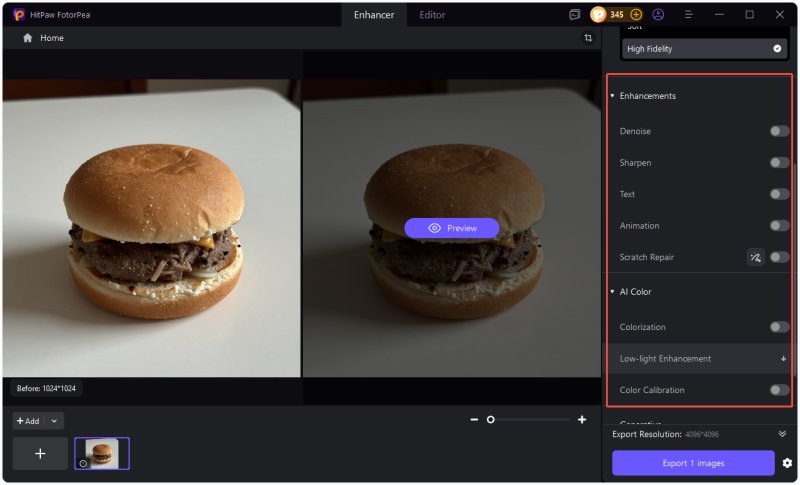Click the High Fidelity checkmark icon
The width and height of the screenshot is (800, 485).
tap(777, 48)
